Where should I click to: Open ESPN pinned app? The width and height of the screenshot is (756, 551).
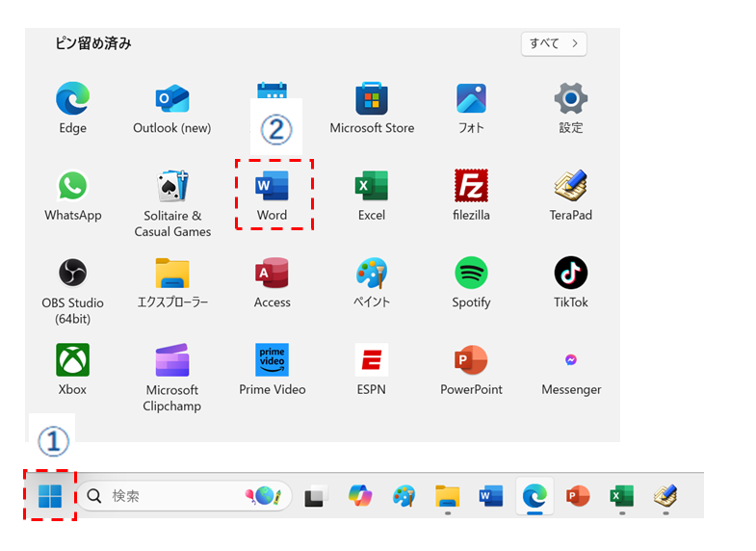coord(372,360)
